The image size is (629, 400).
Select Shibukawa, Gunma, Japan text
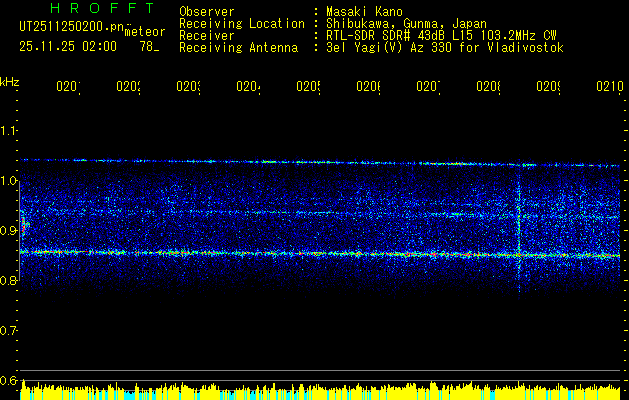[x=406, y=24]
